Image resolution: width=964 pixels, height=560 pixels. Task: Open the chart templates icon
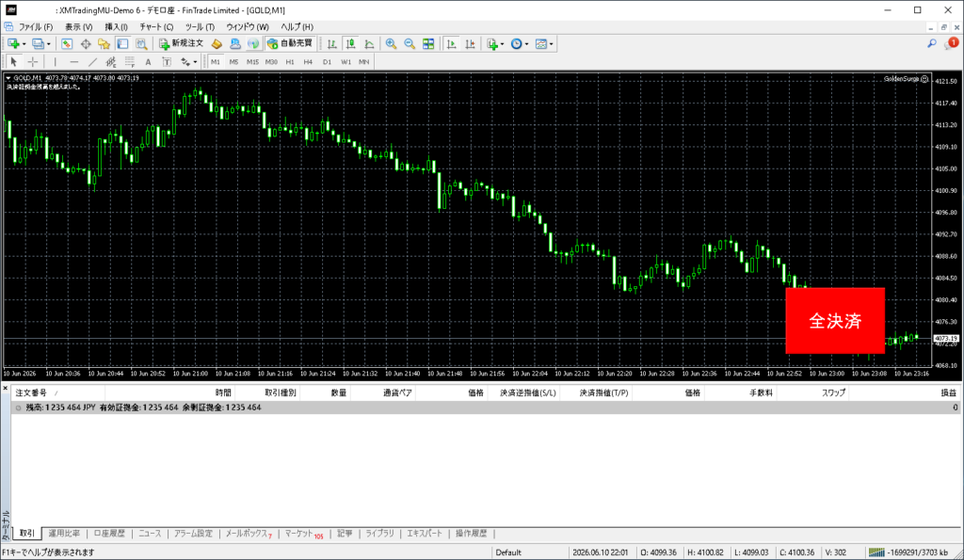541,43
